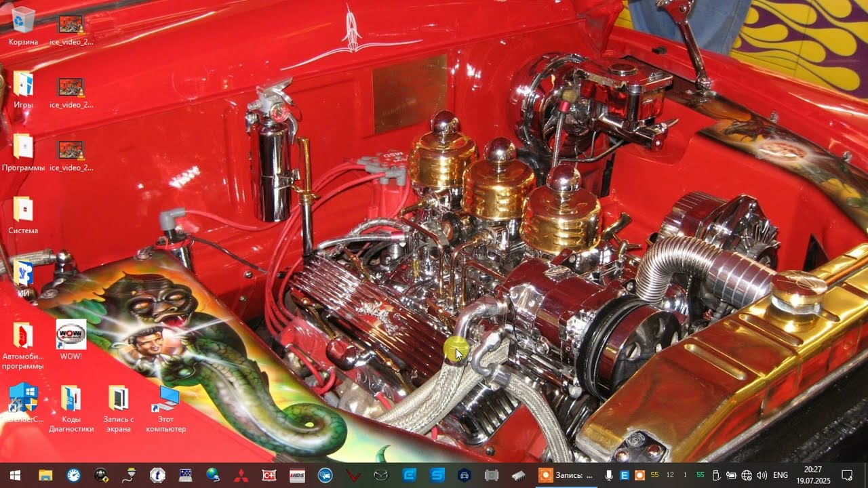Click the battery power tray icon

731,475
